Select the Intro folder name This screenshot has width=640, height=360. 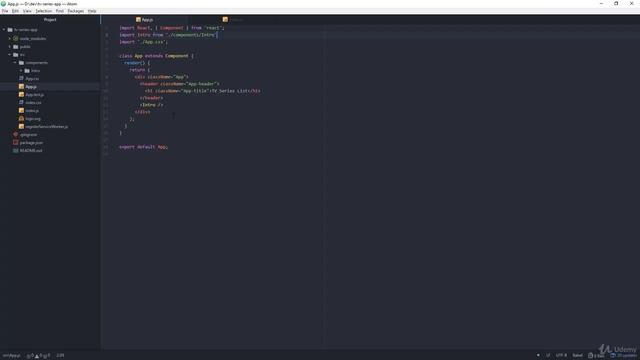pyautogui.click(x=36, y=71)
